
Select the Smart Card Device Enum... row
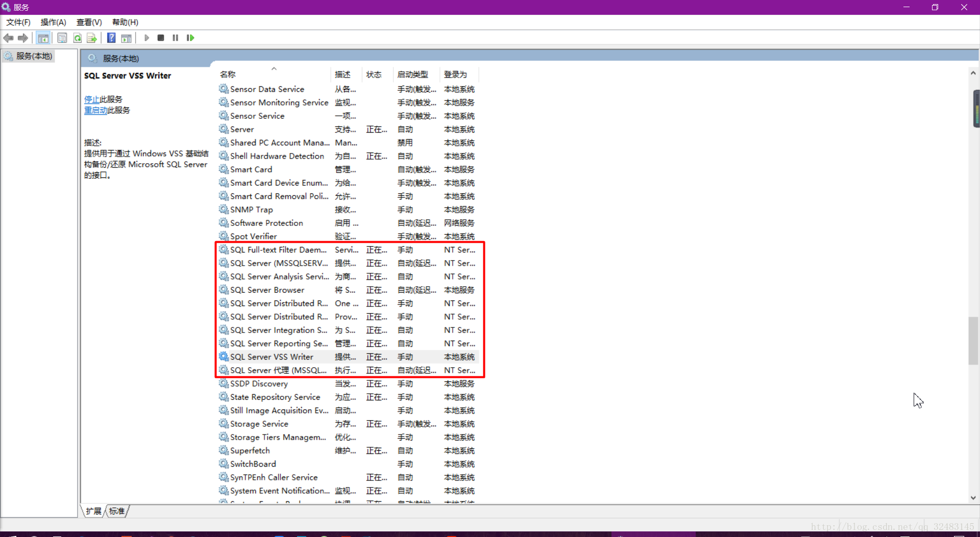[349, 183]
